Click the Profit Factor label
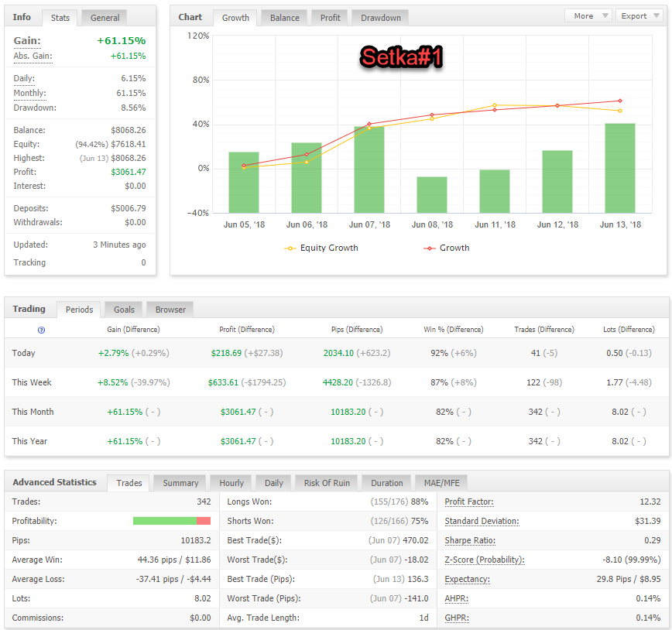 (x=469, y=502)
